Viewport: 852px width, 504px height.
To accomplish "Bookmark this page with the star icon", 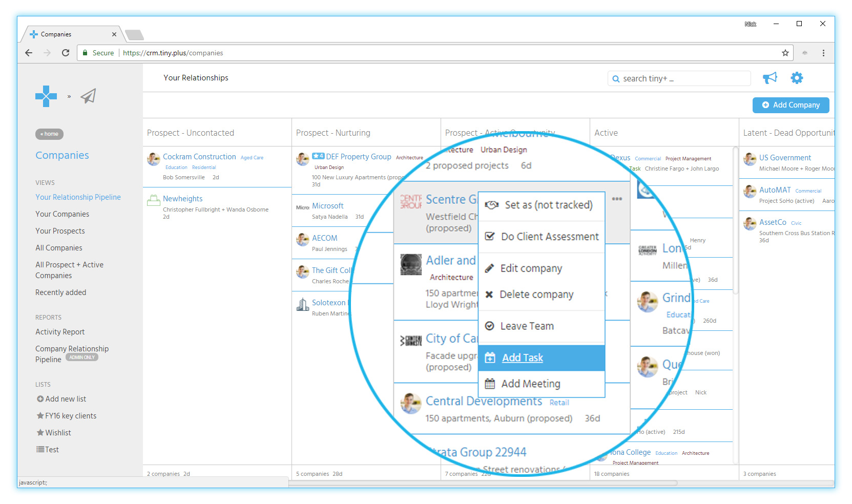I will point(785,53).
